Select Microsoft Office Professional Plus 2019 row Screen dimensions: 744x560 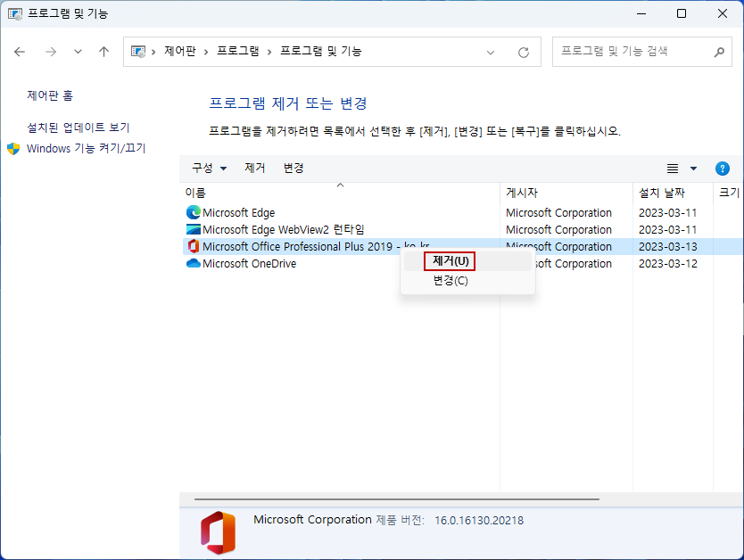coord(462,247)
